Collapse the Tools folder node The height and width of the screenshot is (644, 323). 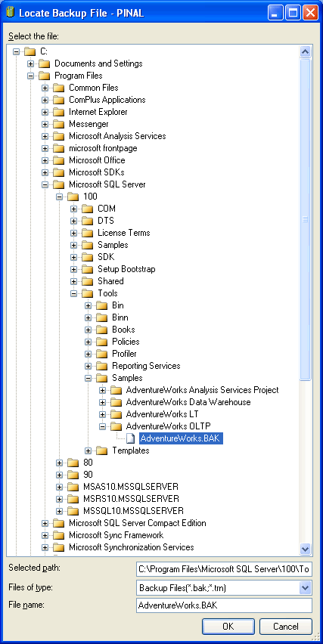73,294
